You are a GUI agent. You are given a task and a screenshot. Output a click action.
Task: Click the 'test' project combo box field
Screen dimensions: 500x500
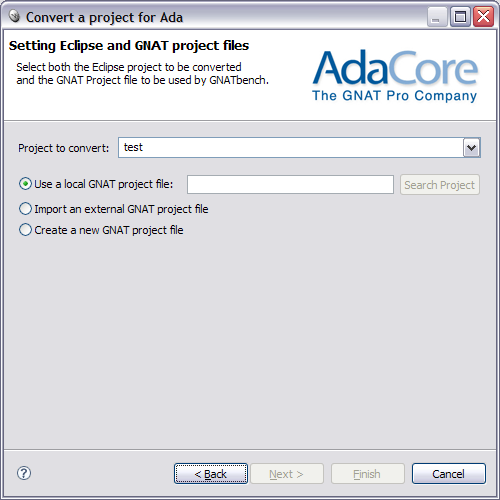(299, 148)
